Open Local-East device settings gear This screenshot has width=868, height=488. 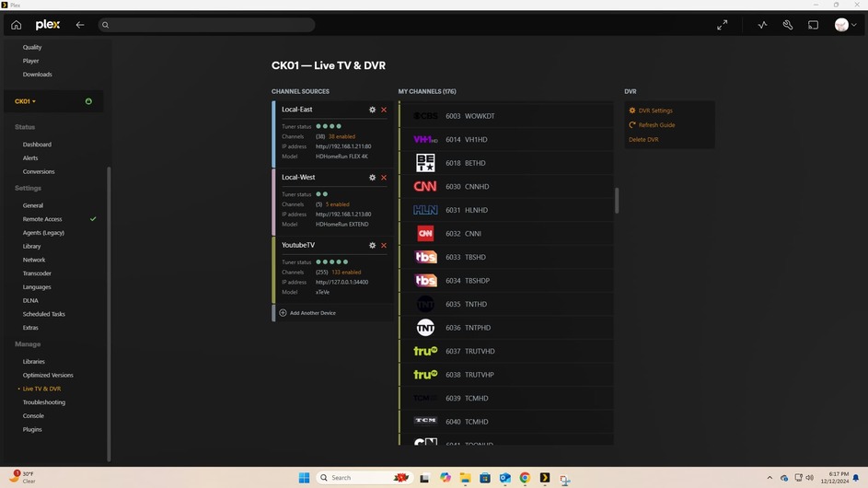point(373,110)
